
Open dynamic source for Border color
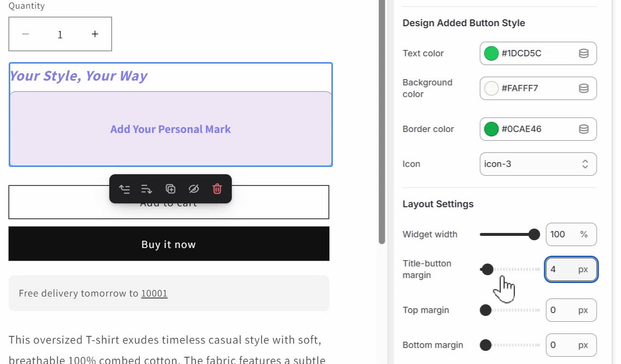583,129
